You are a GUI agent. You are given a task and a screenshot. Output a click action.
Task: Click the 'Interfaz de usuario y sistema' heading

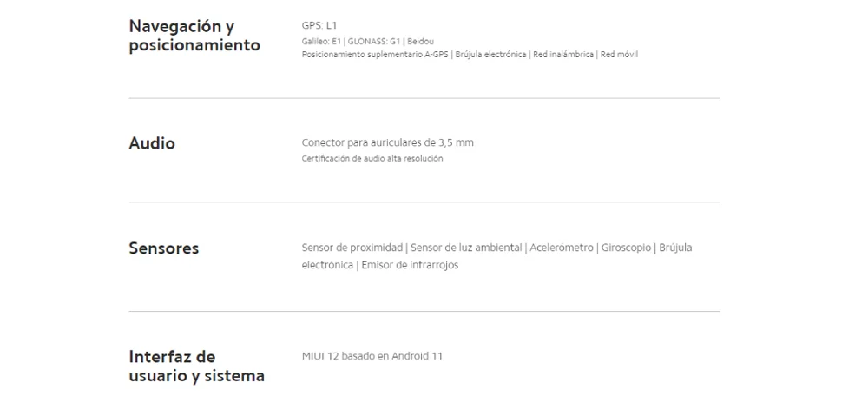[x=196, y=367]
